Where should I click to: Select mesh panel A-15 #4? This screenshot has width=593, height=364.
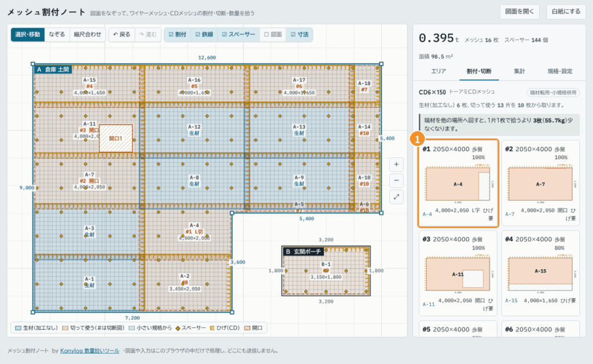point(89,86)
